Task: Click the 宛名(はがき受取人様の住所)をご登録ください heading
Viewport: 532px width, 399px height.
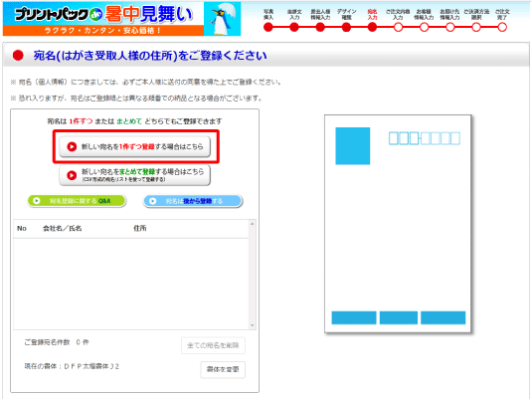Action: click(150, 56)
